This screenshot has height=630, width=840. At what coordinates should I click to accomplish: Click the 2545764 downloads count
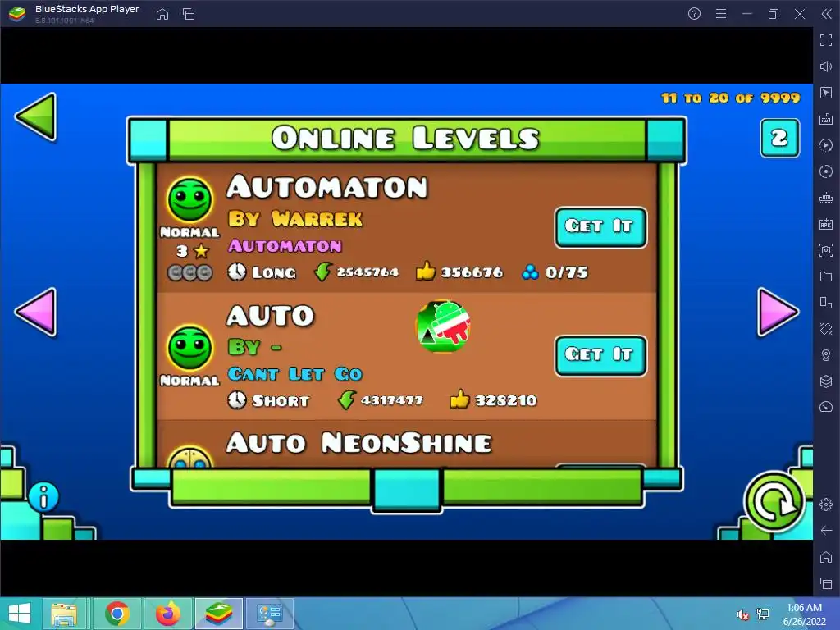367,272
